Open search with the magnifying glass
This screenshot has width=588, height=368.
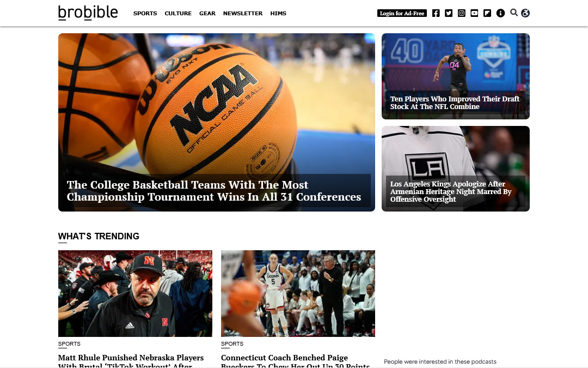pos(513,13)
